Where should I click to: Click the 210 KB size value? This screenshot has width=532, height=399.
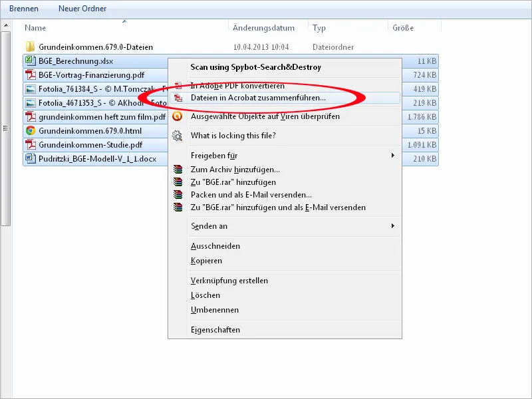tap(424, 159)
